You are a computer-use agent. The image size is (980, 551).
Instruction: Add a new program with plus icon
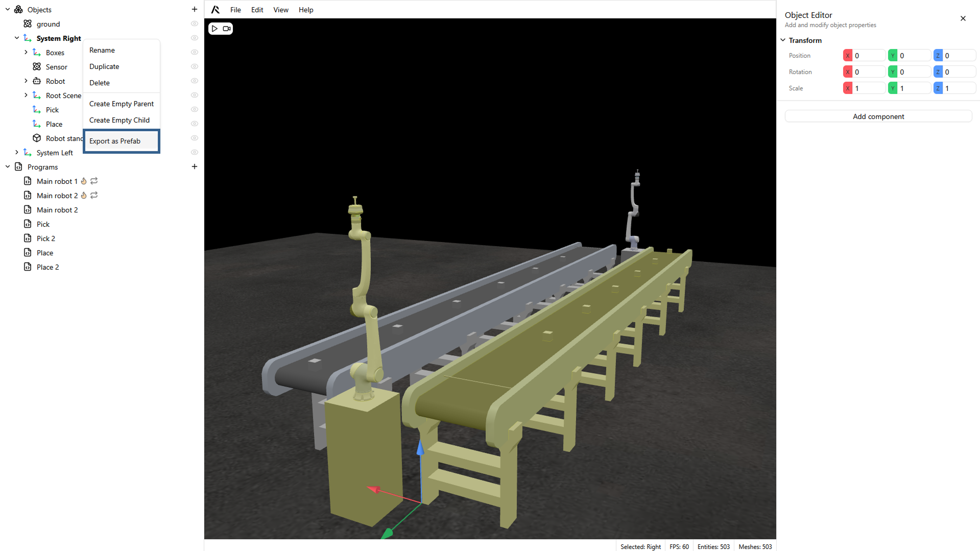[x=194, y=166]
